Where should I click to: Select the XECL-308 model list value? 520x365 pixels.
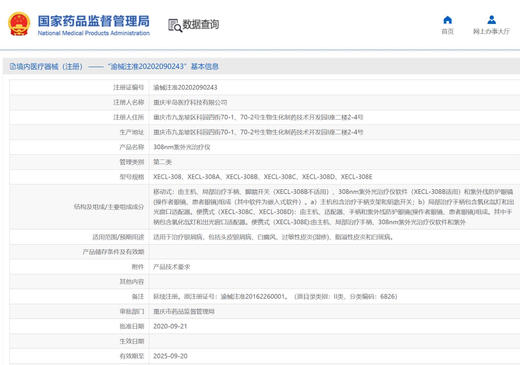coord(263,177)
